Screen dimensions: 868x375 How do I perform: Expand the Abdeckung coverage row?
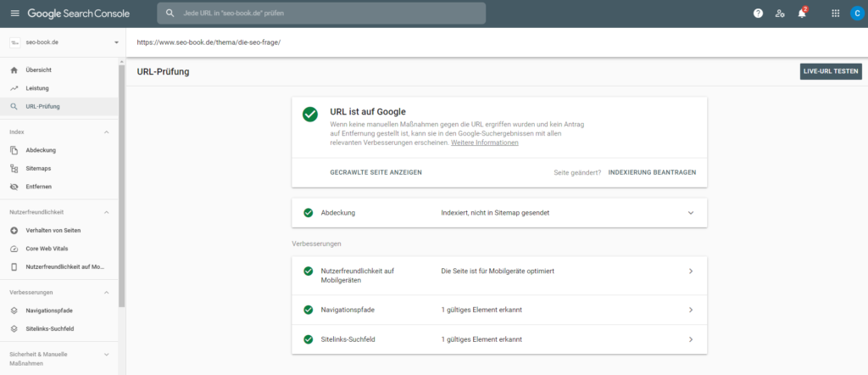click(690, 213)
